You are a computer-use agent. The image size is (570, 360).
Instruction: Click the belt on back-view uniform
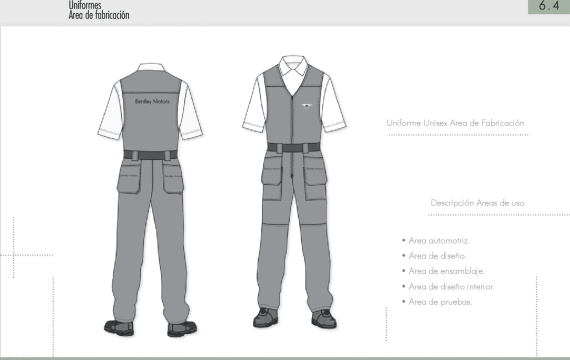click(x=150, y=155)
